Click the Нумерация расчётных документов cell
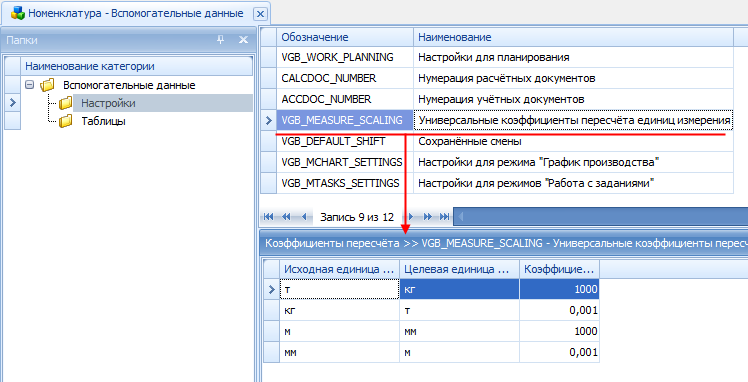 click(x=573, y=78)
